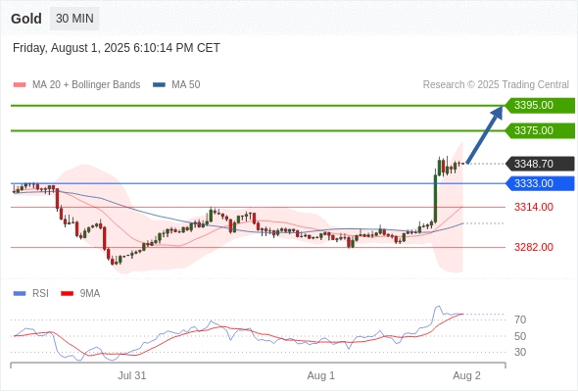This screenshot has width=578, height=392.
Task: Click the RSI 30 axis value
Action: 520,352
